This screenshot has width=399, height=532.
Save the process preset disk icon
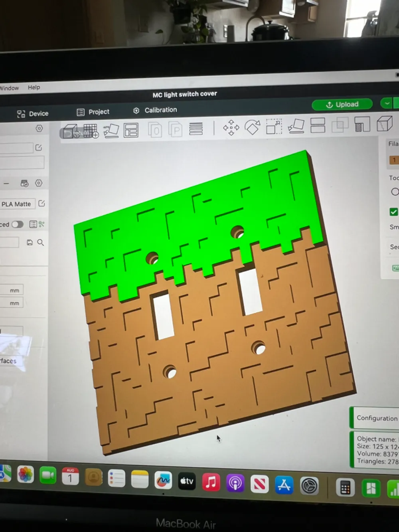pyautogui.click(x=30, y=242)
